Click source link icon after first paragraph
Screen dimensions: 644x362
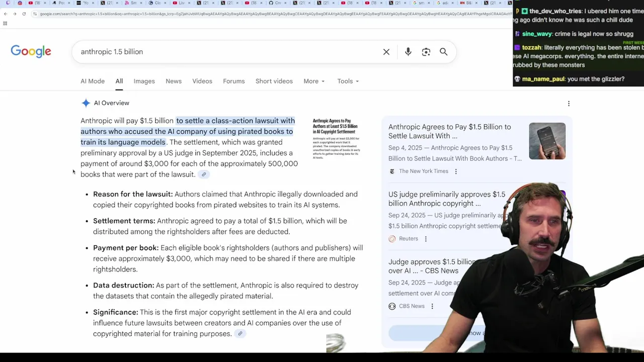click(204, 174)
